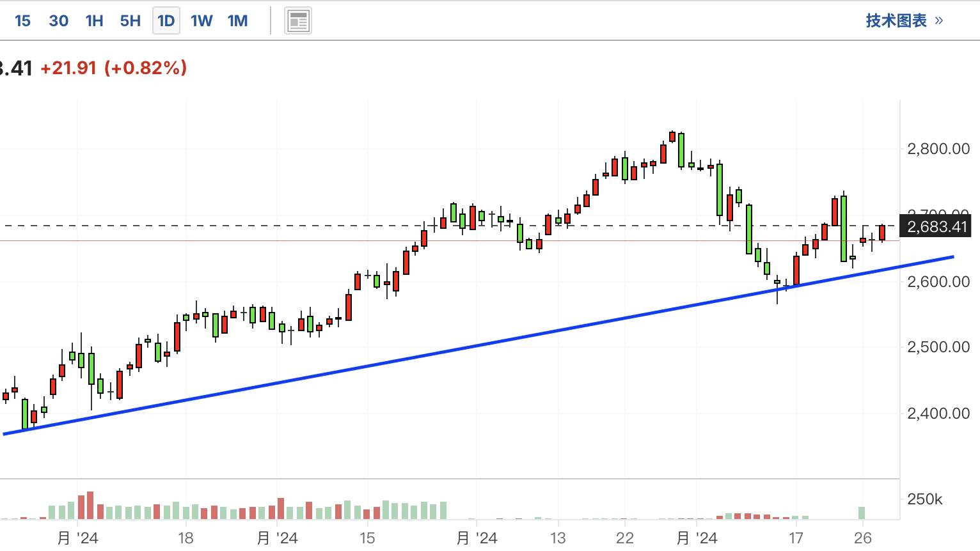Switch to the 5H timeframe
980x551 pixels.
(130, 21)
